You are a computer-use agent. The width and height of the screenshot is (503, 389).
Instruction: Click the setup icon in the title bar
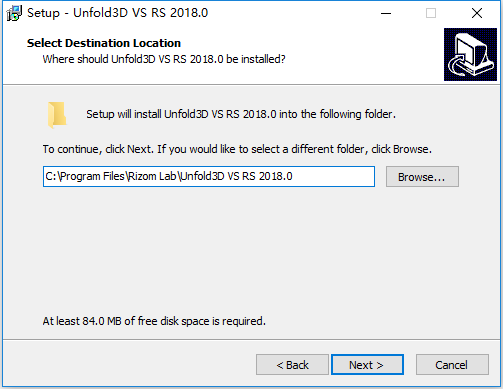[x=14, y=13]
